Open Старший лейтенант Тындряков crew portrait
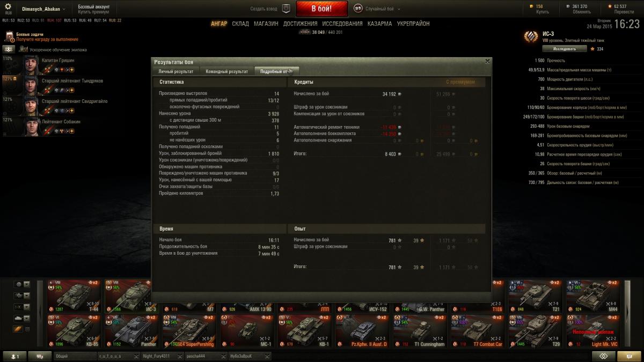The width and height of the screenshot is (644, 362). [x=31, y=85]
